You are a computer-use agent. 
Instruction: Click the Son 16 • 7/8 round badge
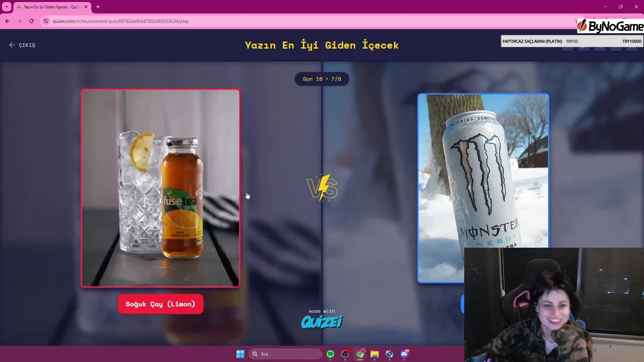[x=322, y=79]
